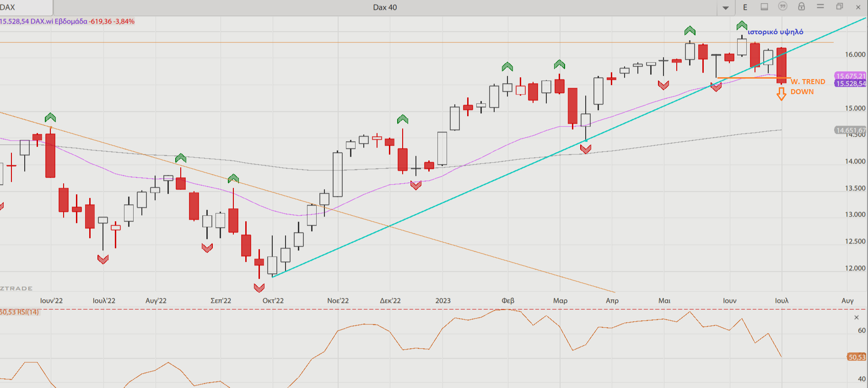
Task: Click the 16.000 price axis label
Action: pyautogui.click(x=855, y=54)
